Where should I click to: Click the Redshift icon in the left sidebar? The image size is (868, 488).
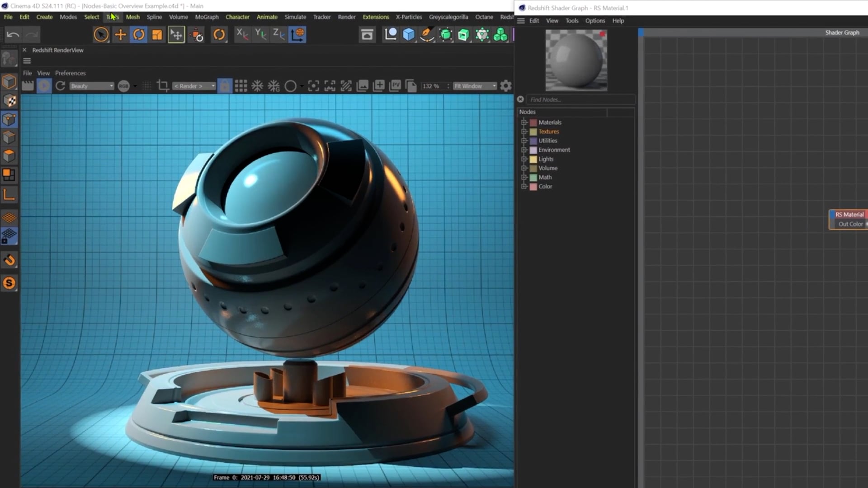coord(9,282)
